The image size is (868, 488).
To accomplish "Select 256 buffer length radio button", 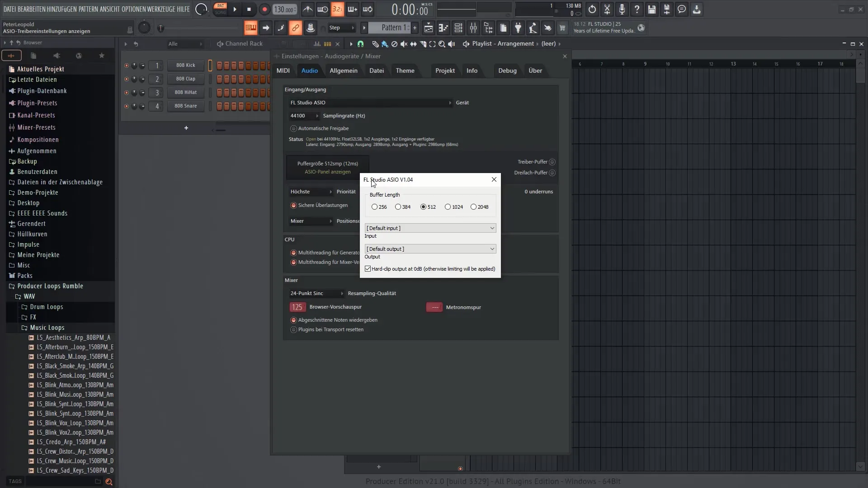I will [374, 207].
